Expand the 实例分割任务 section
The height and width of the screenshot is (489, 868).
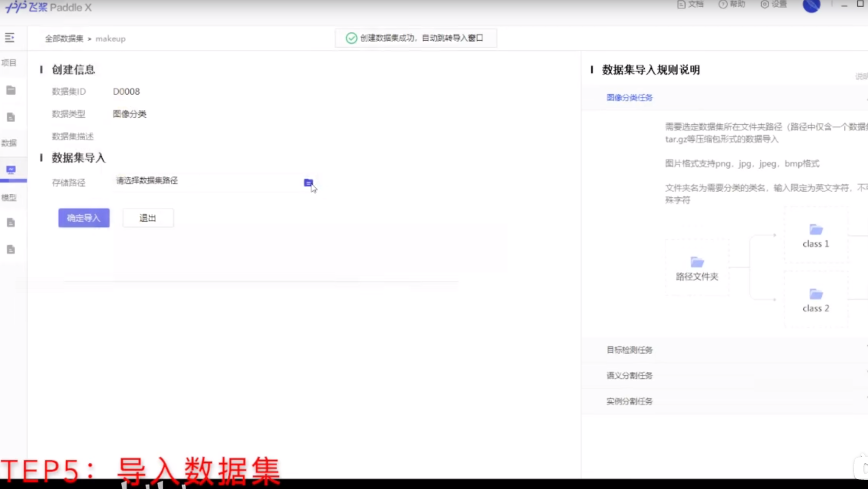(x=629, y=401)
